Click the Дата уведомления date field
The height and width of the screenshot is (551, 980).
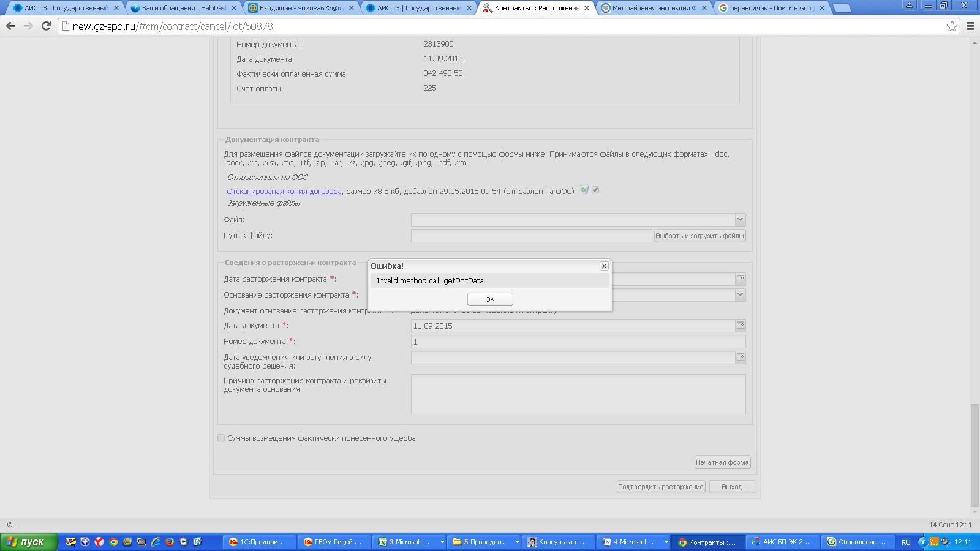[573, 358]
